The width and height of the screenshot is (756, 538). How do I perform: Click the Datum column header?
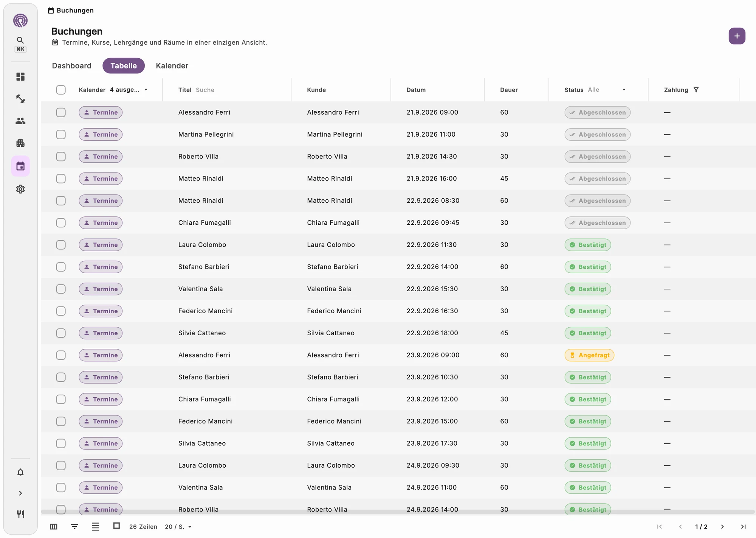[416, 90]
